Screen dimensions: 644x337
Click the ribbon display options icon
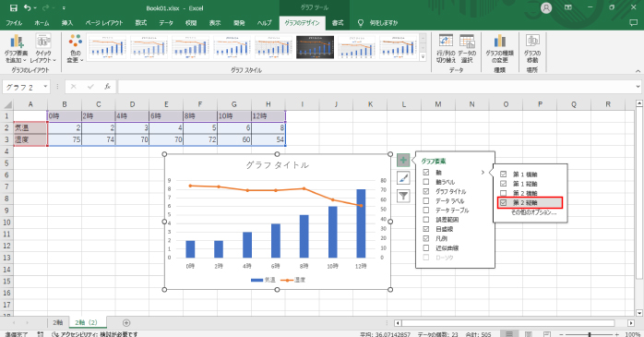tap(568, 7)
